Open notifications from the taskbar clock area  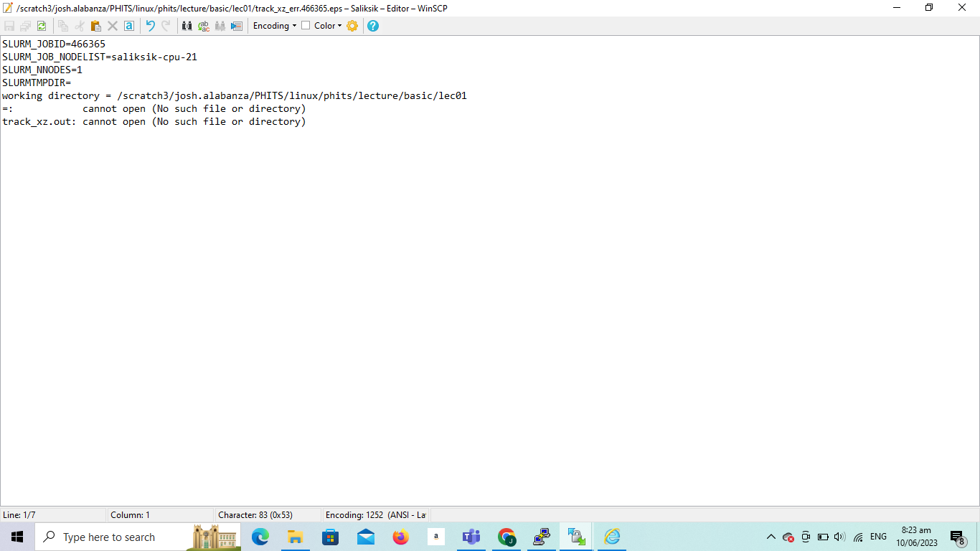956,536
